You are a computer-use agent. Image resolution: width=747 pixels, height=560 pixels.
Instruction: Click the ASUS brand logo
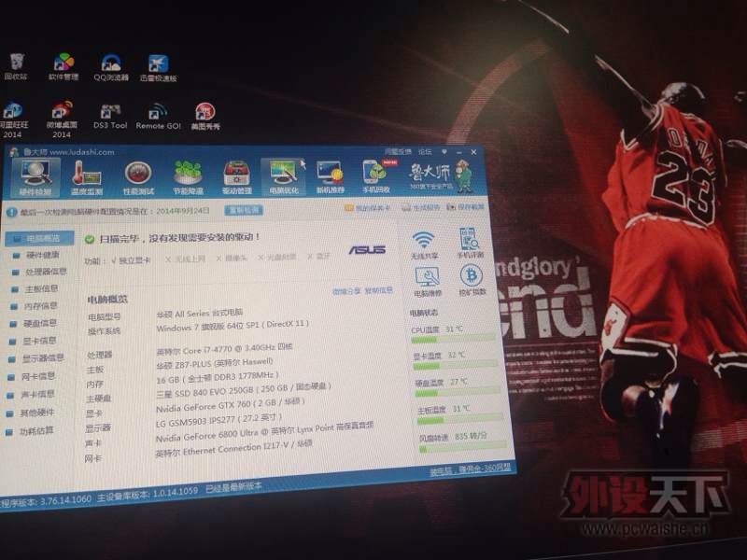pos(367,250)
